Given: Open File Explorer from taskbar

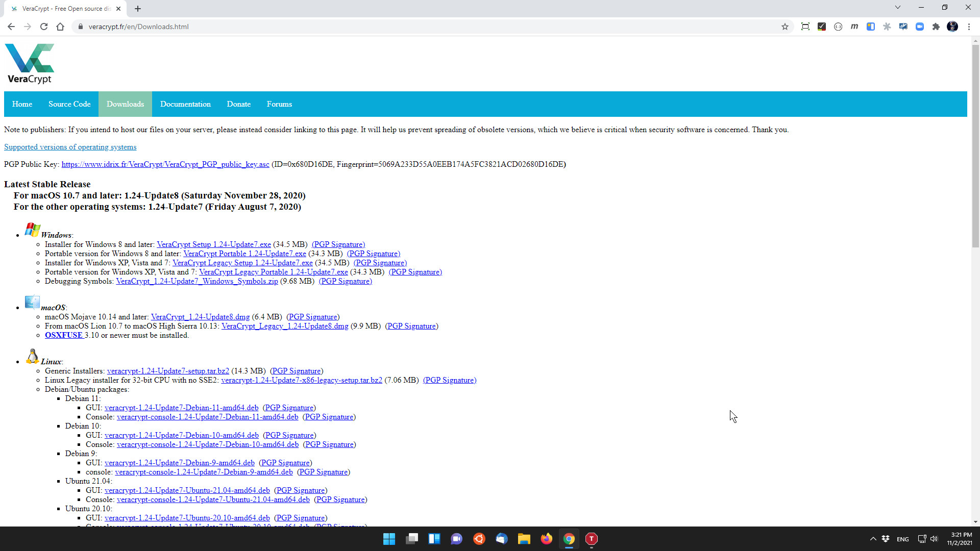Looking at the screenshot, I should pos(524,539).
